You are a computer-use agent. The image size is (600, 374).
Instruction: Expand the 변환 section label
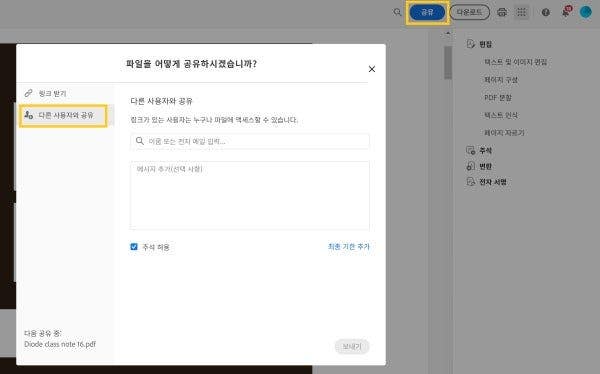click(486, 167)
